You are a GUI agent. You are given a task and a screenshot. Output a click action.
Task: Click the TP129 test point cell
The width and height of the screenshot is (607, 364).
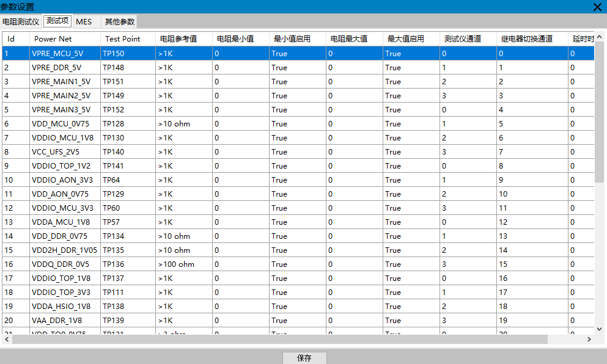pyautogui.click(x=128, y=194)
